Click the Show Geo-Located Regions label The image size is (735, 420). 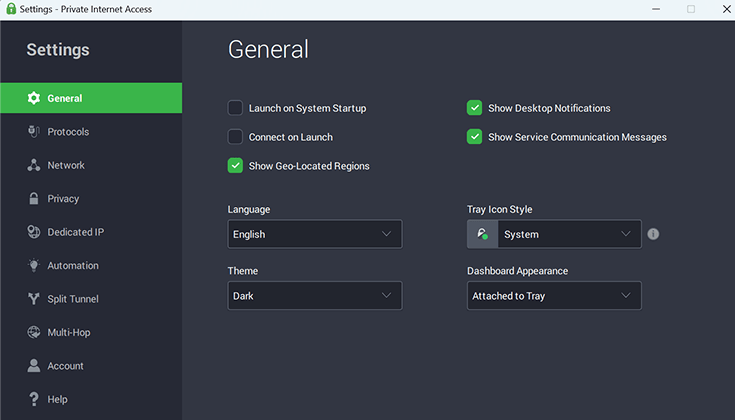pyautogui.click(x=309, y=166)
